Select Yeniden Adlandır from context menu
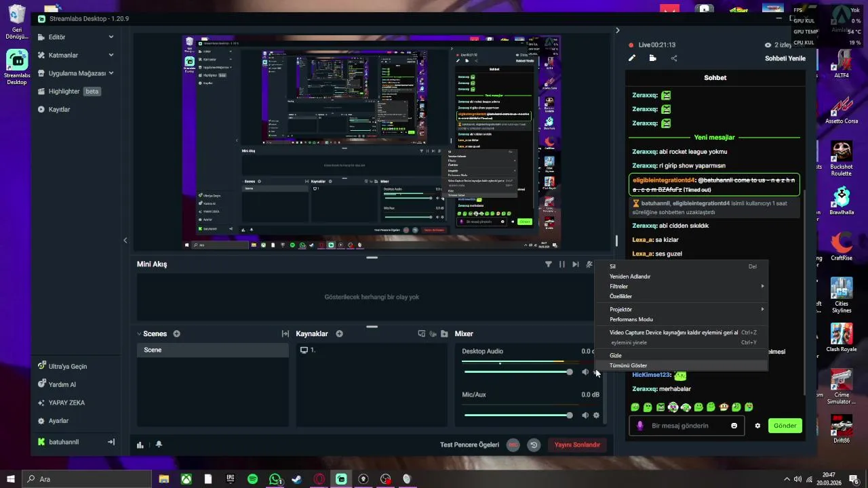Viewport: 868px width, 488px height. [x=682, y=277]
